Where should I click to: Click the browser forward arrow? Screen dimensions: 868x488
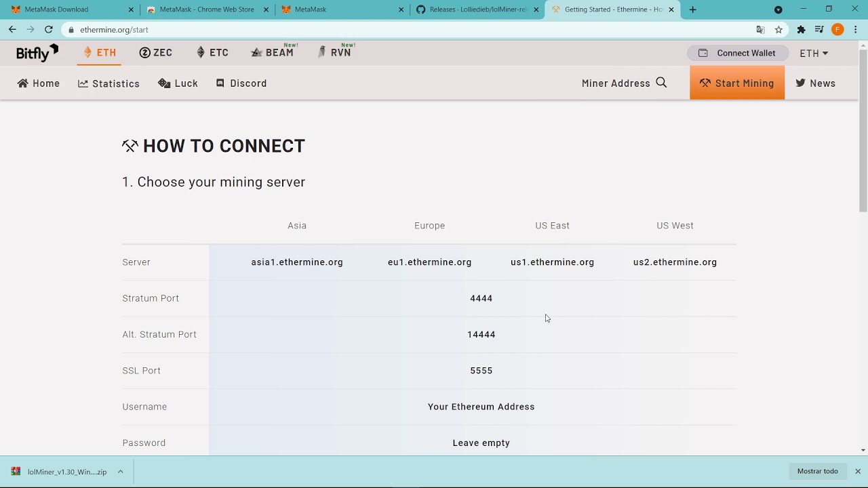31,29
